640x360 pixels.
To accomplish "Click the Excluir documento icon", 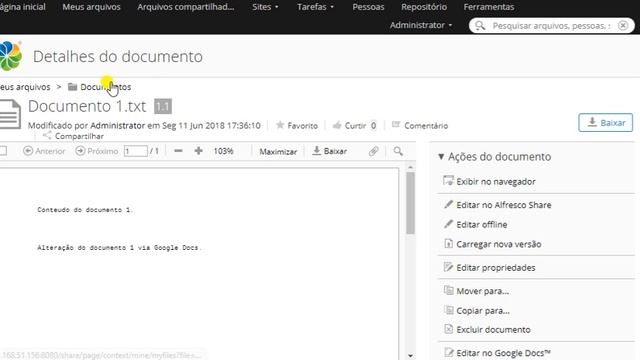I will (448, 329).
